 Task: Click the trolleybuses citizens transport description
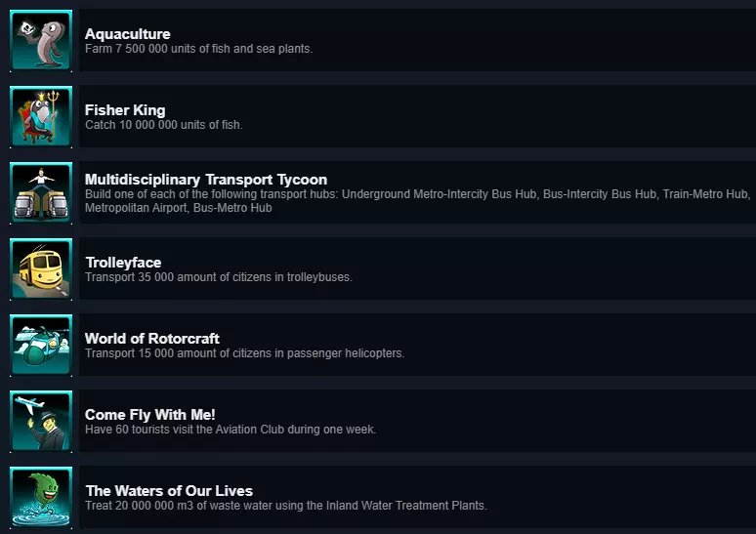tap(218, 277)
